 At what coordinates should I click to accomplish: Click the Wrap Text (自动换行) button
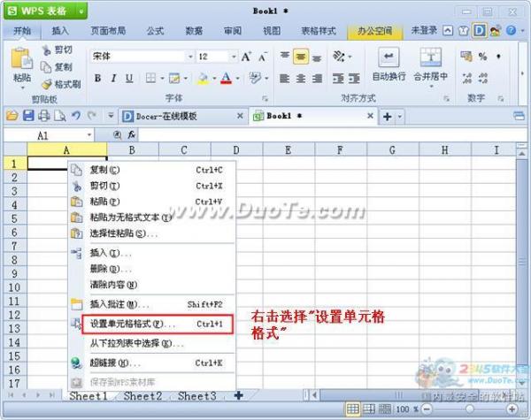point(389,65)
